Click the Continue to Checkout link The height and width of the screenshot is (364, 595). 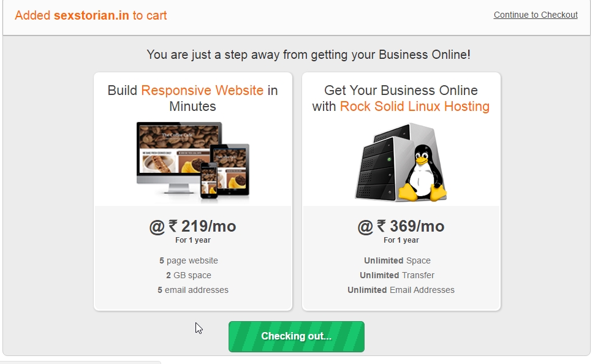pos(536,15)
